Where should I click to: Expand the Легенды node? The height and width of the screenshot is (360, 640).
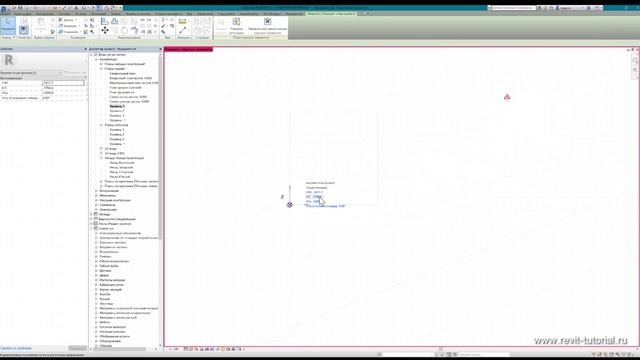(x=91, y=214)
